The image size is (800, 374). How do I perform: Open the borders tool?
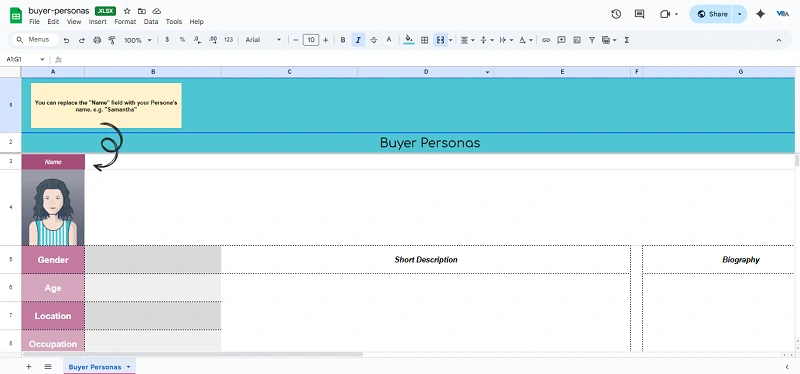424,40
